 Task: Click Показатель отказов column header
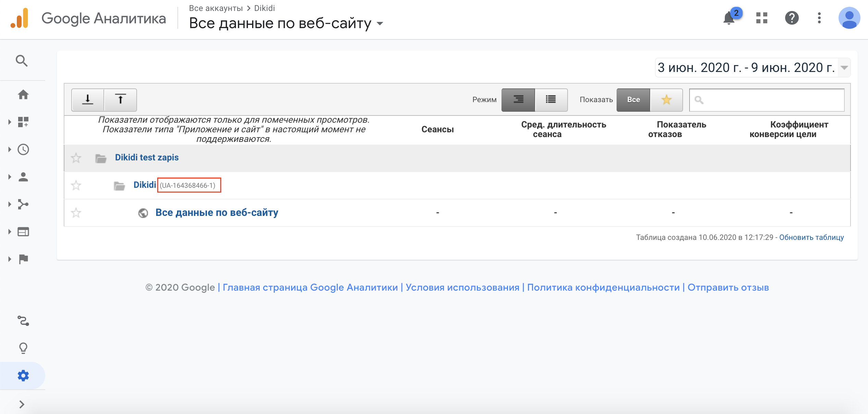pyautogui.click(x=677, y=129)
